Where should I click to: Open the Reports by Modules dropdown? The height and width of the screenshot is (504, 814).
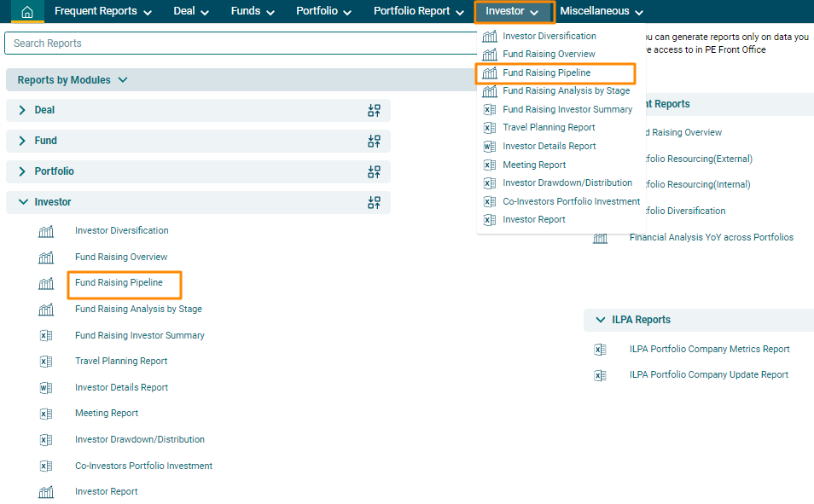[x=73, y=80]
